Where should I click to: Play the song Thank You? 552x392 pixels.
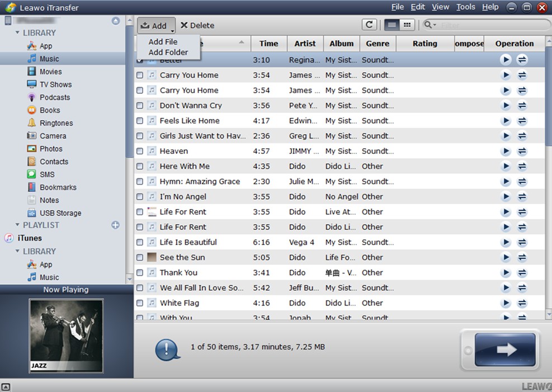click(506, 272)
